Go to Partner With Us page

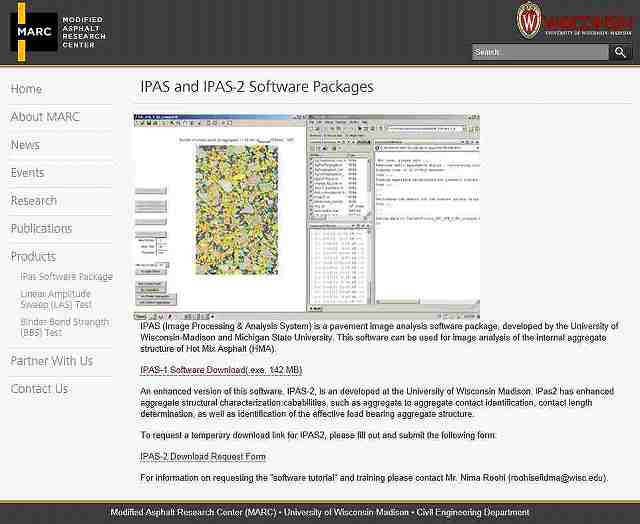pyautogui.click(x=52, y=361)
